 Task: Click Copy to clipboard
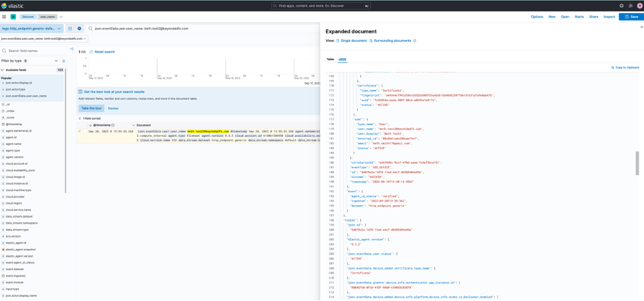click(x=625, y=67)
